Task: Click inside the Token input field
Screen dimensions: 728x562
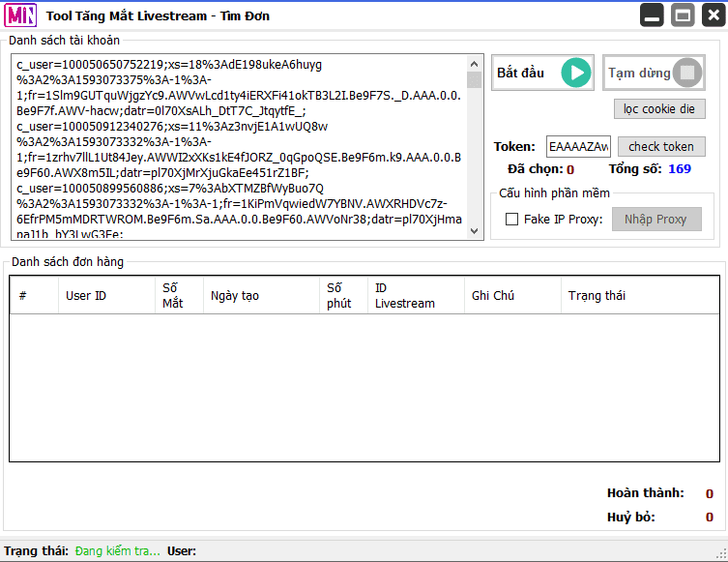Action: pos(578,147)
